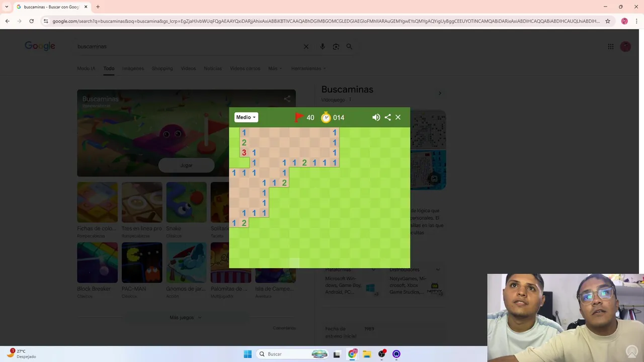644x362 pixels.
Task: Open the Fichas de colo... game thumbnail
Action: 97,202
